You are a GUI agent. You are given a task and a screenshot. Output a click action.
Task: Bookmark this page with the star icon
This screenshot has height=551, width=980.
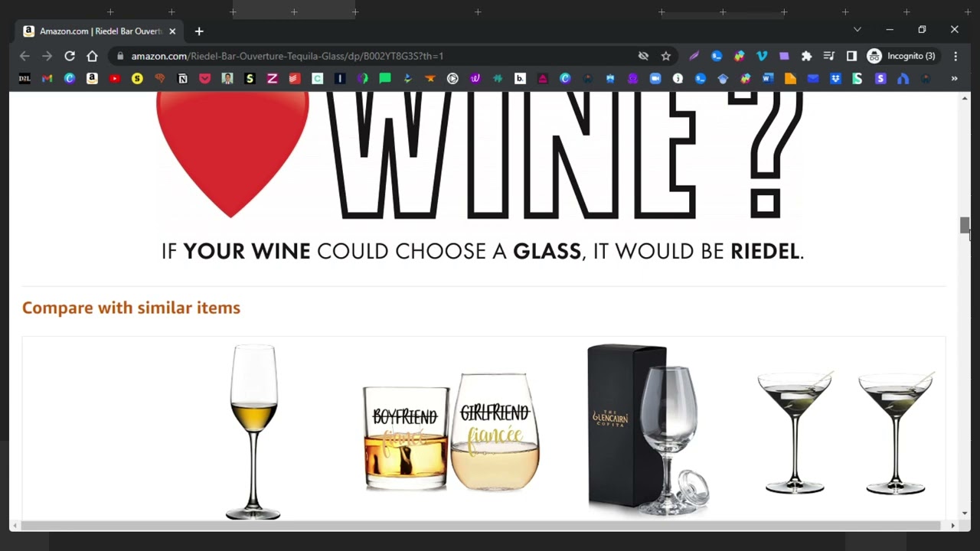(666, 56)
